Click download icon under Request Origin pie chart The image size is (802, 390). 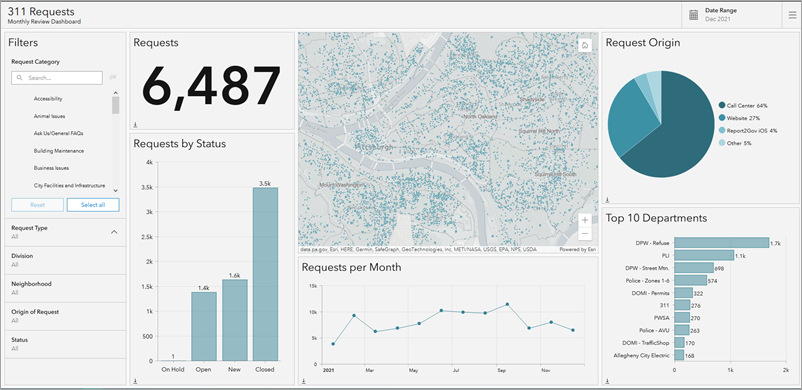pyautogui.click(x=607, y=200)
